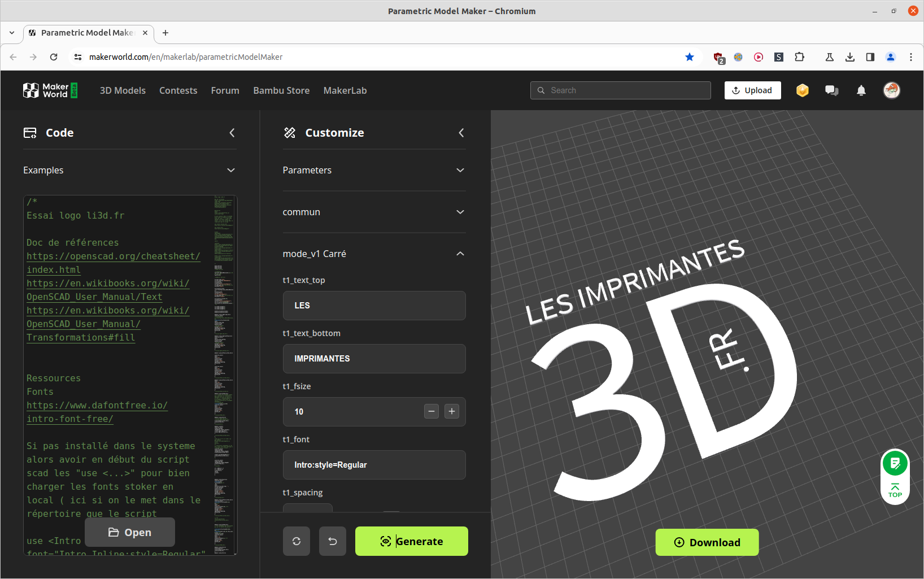Download the generated model
Viewport: 924px width, 579px height.
[707, 542]
